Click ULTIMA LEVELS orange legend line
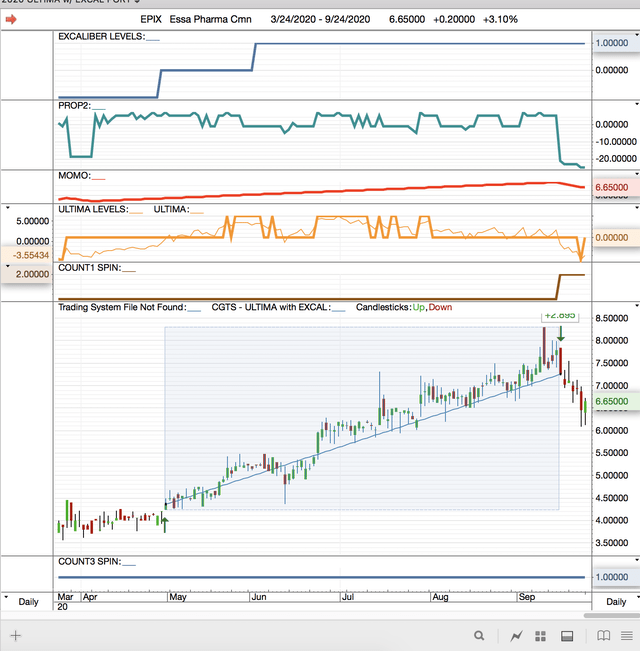Screen dimensions: 640x651 136,213
